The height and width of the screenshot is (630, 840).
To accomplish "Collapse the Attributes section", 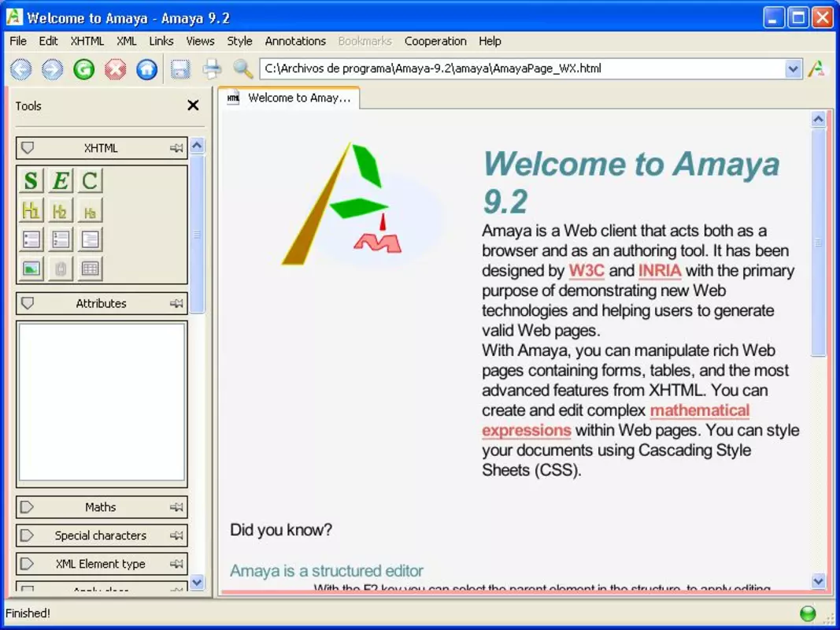I will 28,304.
